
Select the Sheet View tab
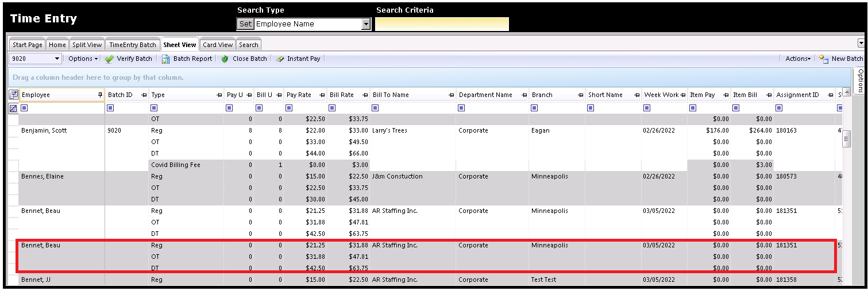coord(179,44)
